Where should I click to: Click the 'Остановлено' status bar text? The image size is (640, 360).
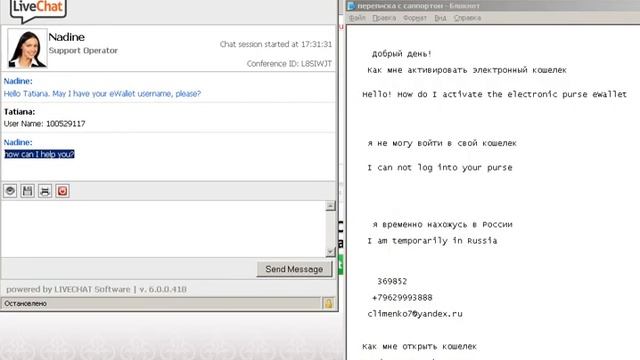pos(25,303)
